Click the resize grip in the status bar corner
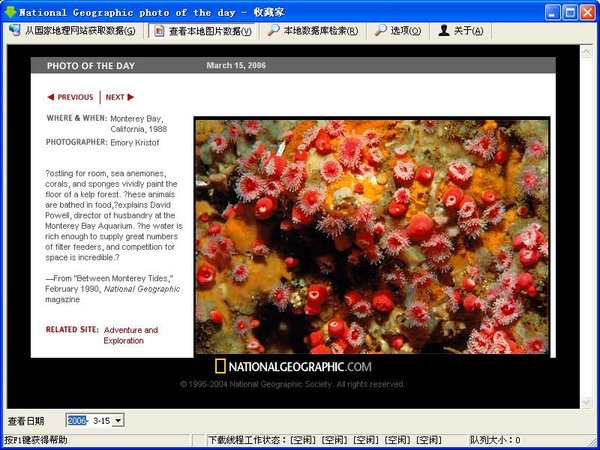 point(593,443)
